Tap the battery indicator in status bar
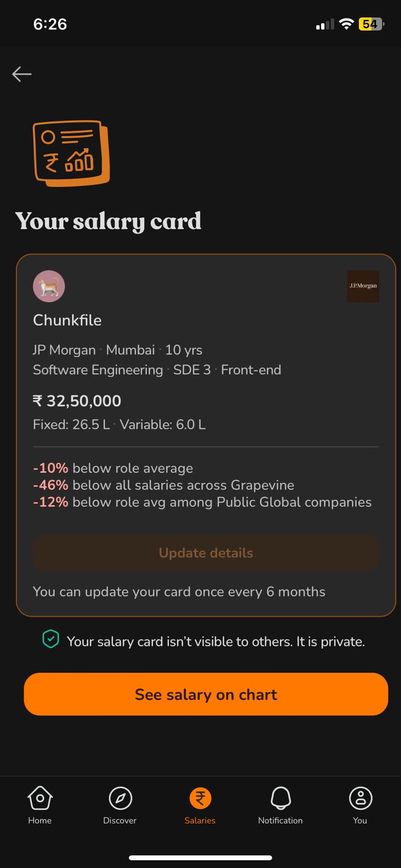The height and width of the screenshot is (868, 401). click(371, 24)
